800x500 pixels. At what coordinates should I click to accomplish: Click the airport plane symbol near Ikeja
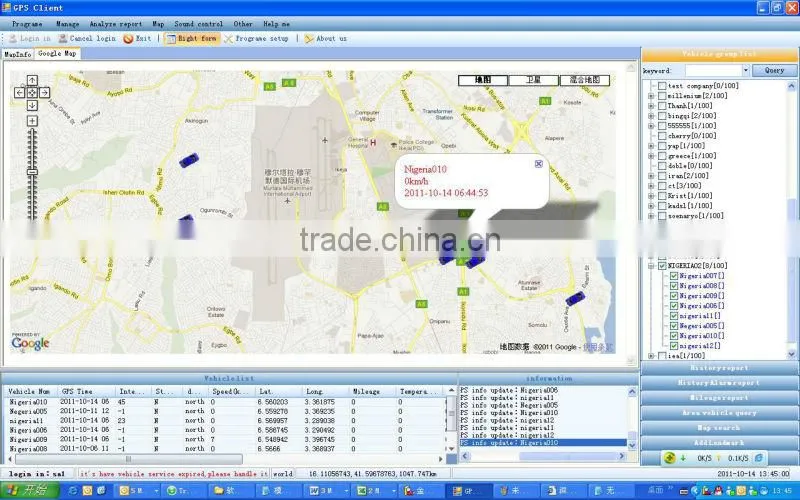[x=324, y=139]
